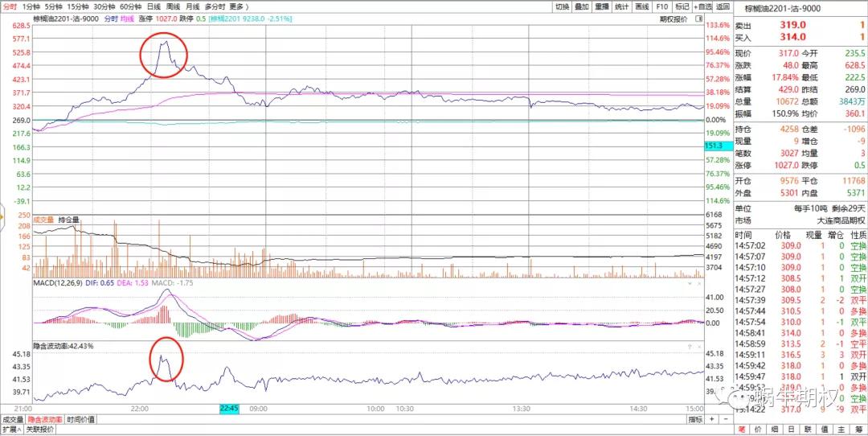
Task: Open the 关联报价 panel tab
Action: [x=39, y=430]
